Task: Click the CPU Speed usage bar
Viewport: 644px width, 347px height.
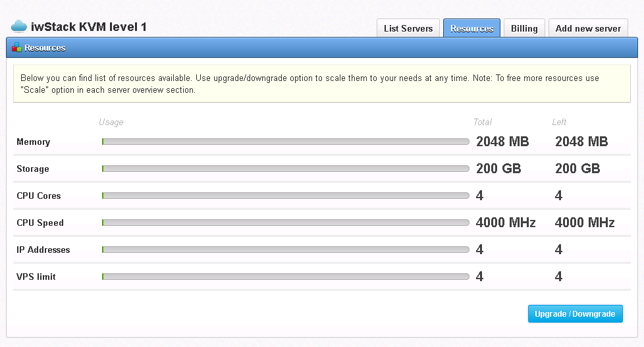Action: [285, 223]
